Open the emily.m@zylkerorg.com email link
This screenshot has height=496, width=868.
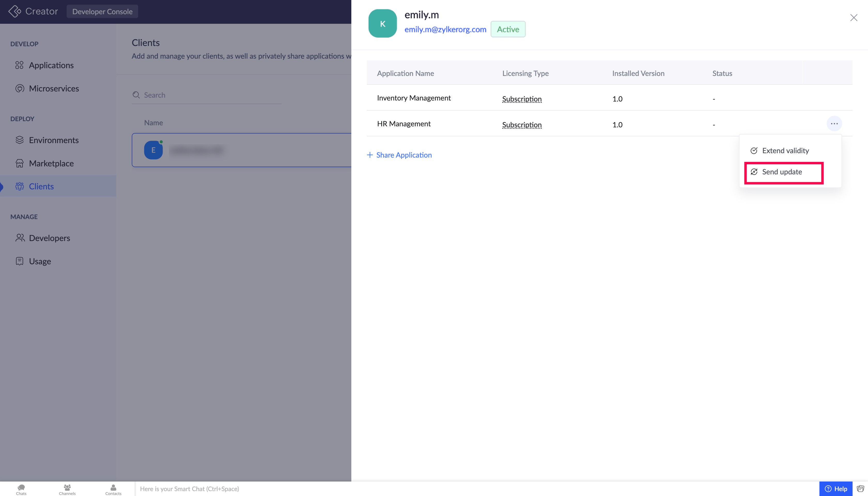(445, 29)
